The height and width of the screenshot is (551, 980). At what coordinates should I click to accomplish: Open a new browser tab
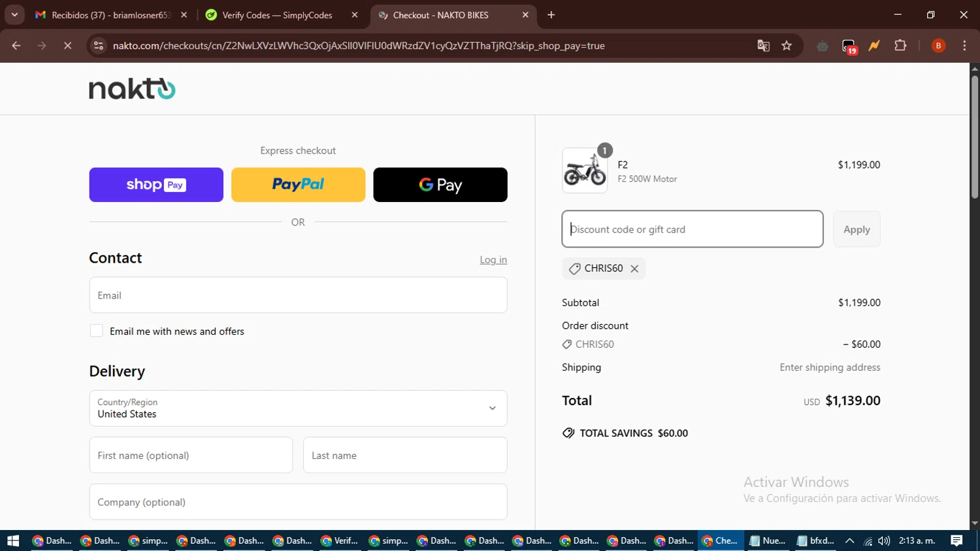pyautogui.click(x=551, y=14)
